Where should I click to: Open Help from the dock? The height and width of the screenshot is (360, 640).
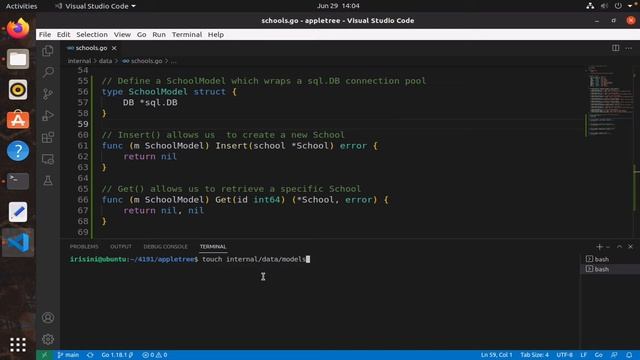18,151
